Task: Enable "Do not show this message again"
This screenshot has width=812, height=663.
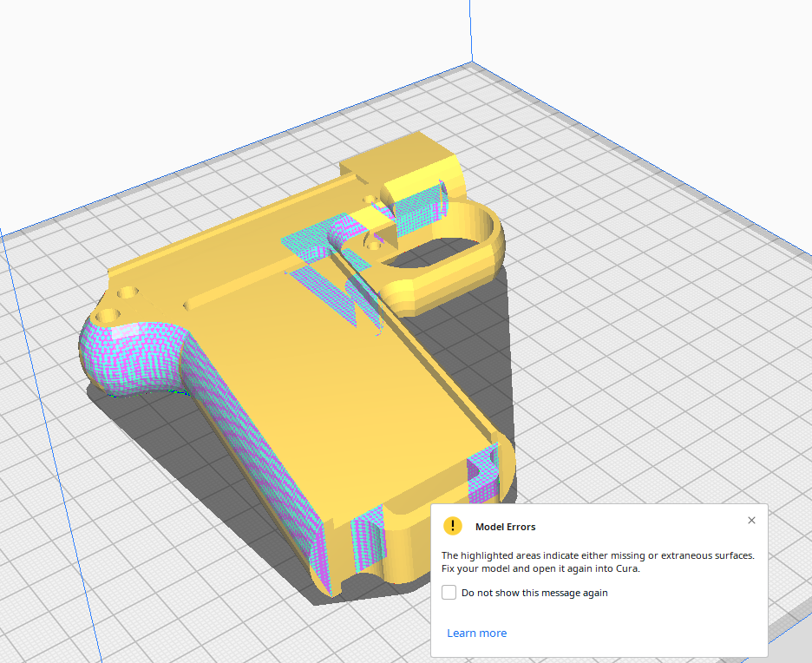Action: click(449, 592)
